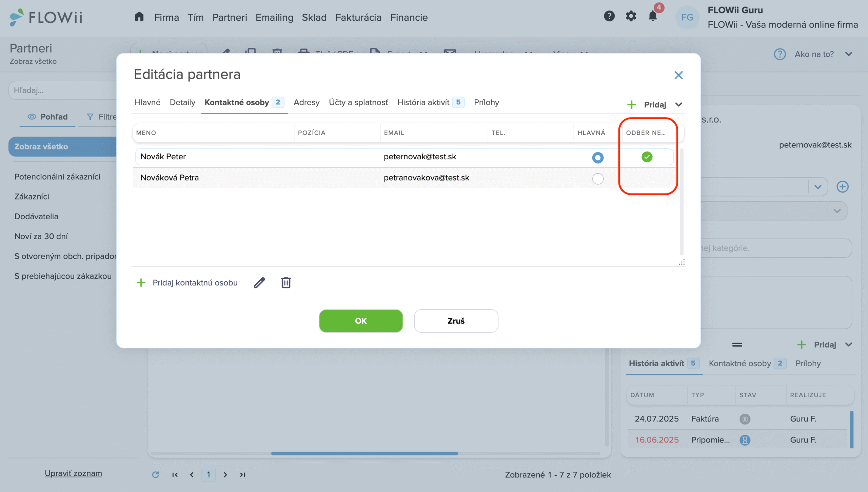Click Pridaj kontaktnú osobu link
868x492 pixels.
(195, 283)
